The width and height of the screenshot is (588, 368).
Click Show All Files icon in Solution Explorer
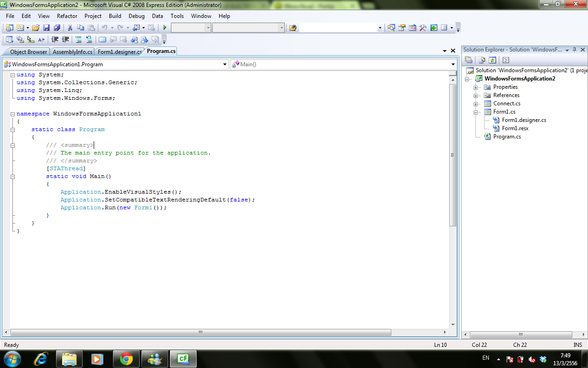(x=481, y=60)
